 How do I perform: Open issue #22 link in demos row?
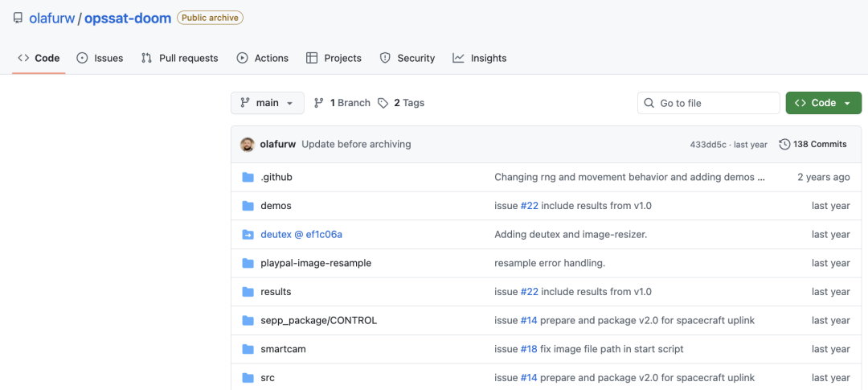tap(529, 206)
